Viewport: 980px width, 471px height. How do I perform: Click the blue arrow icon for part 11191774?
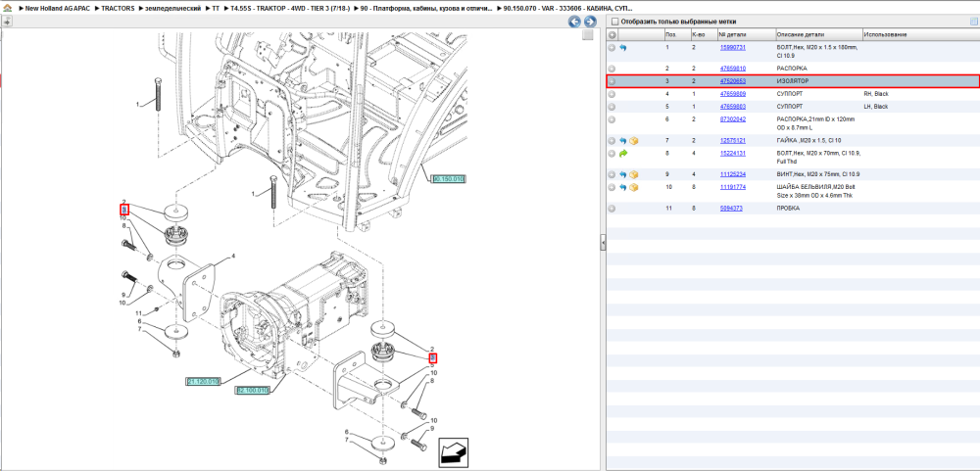pos(622,187)
